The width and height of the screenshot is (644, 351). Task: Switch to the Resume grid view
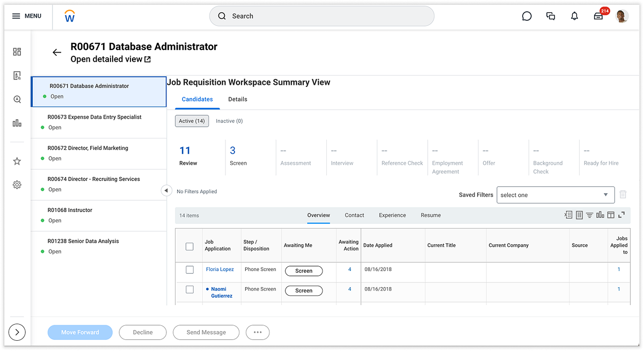(431, 215)
